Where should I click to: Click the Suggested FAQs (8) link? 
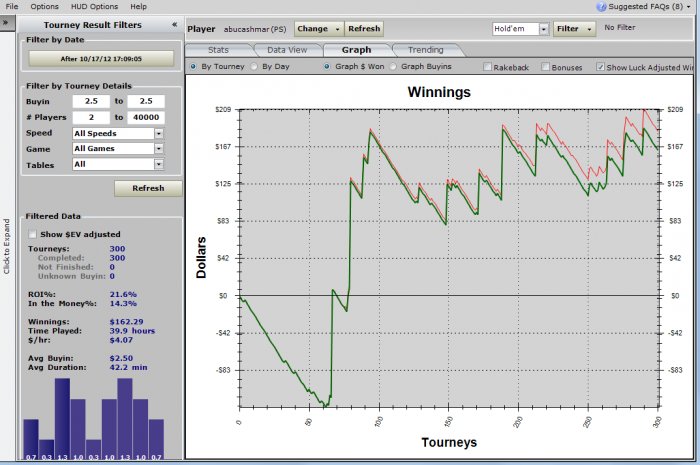tap(646, 7)
